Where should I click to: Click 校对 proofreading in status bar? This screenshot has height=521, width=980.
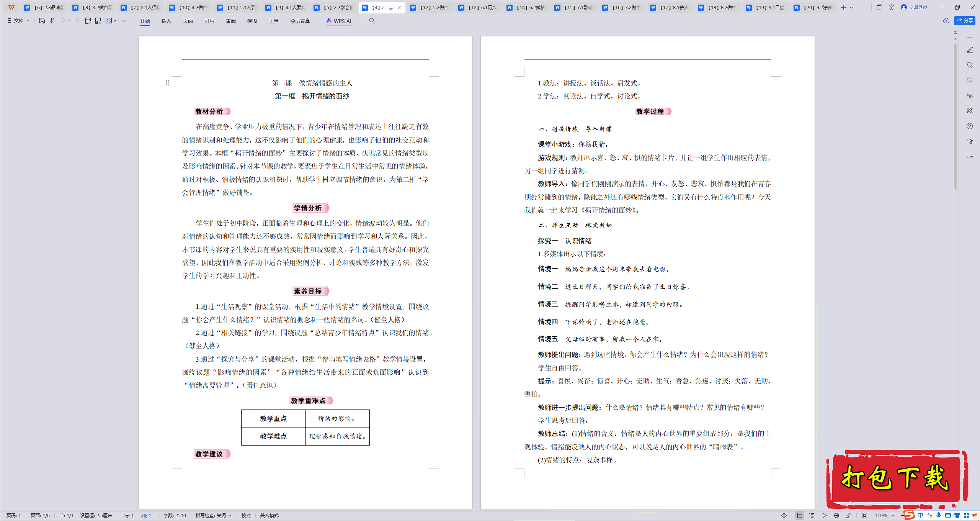[x=246, y=516]
